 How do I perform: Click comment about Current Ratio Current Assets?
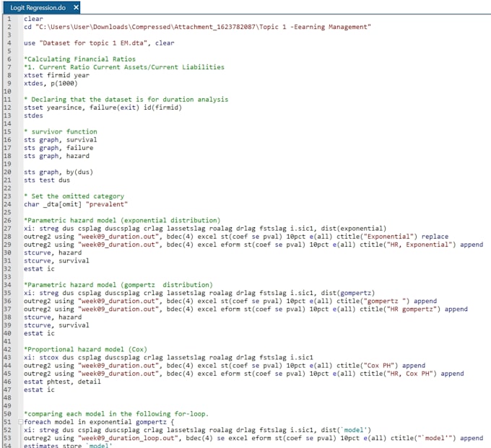pyautogui.click(x=124, y=67)
